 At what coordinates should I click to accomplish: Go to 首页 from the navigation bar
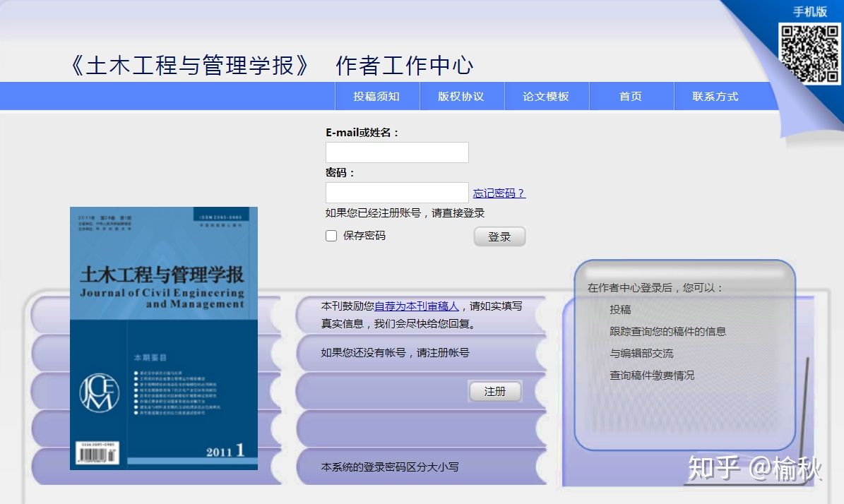(631, 96)
